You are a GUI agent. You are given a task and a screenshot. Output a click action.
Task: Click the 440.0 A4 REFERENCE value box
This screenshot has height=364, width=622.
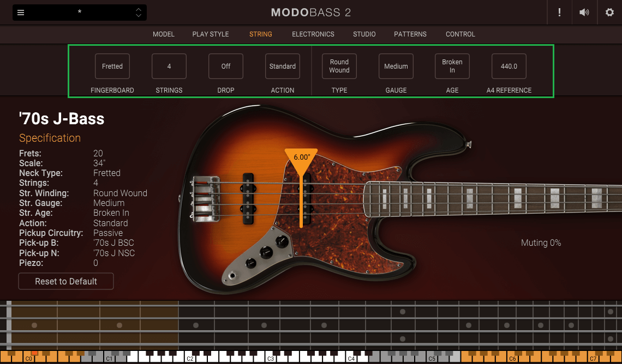tap(509, 66)
